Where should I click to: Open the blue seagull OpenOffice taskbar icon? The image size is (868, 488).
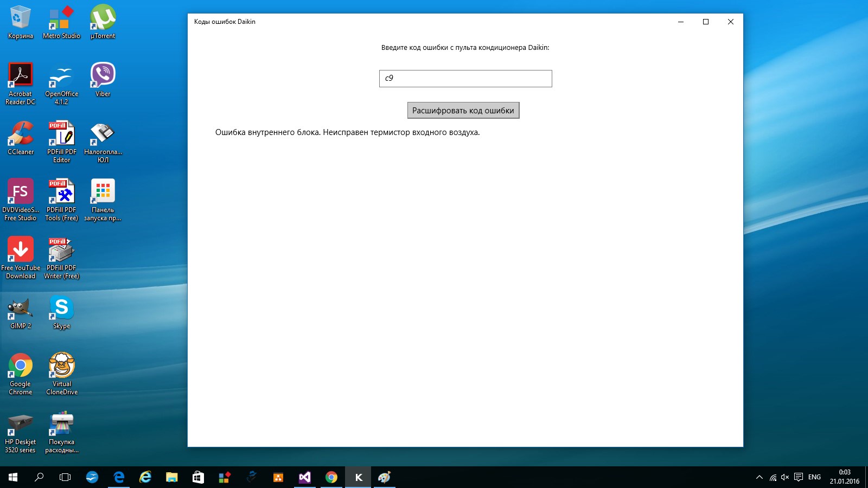pyautogui.click(x=92, y=477)
